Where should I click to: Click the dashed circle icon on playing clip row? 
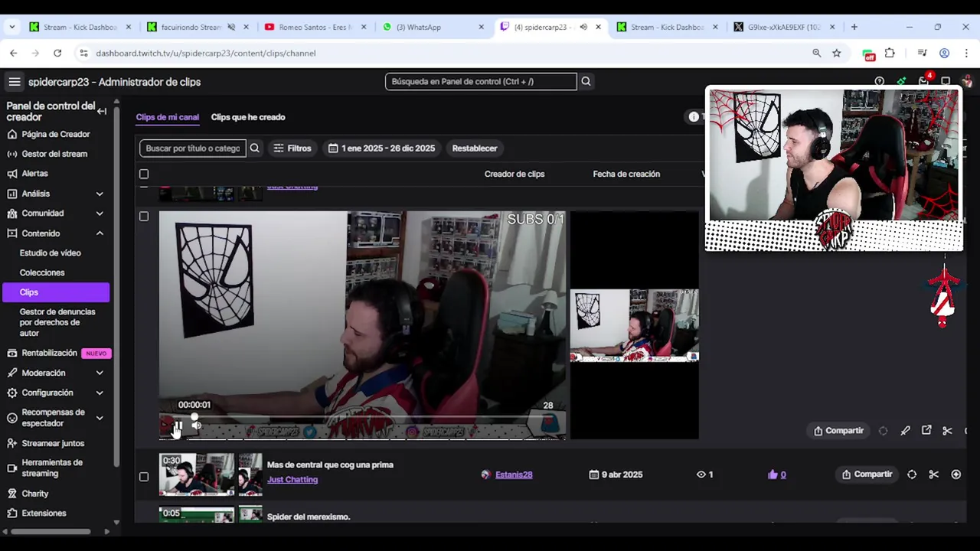(883, 431)
